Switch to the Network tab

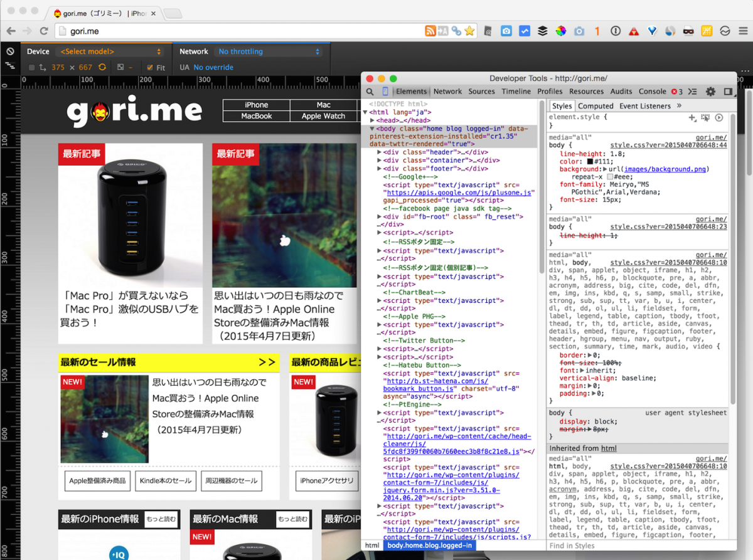(x=447, y=92)
